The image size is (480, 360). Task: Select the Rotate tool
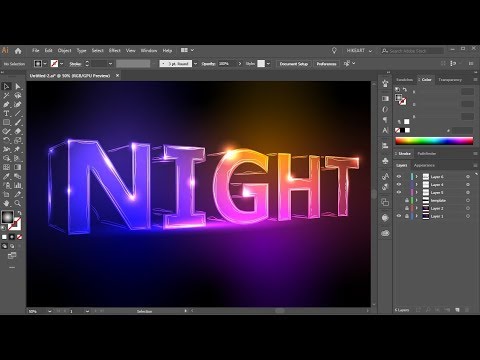pyautogui.click(x=6, y=140)
